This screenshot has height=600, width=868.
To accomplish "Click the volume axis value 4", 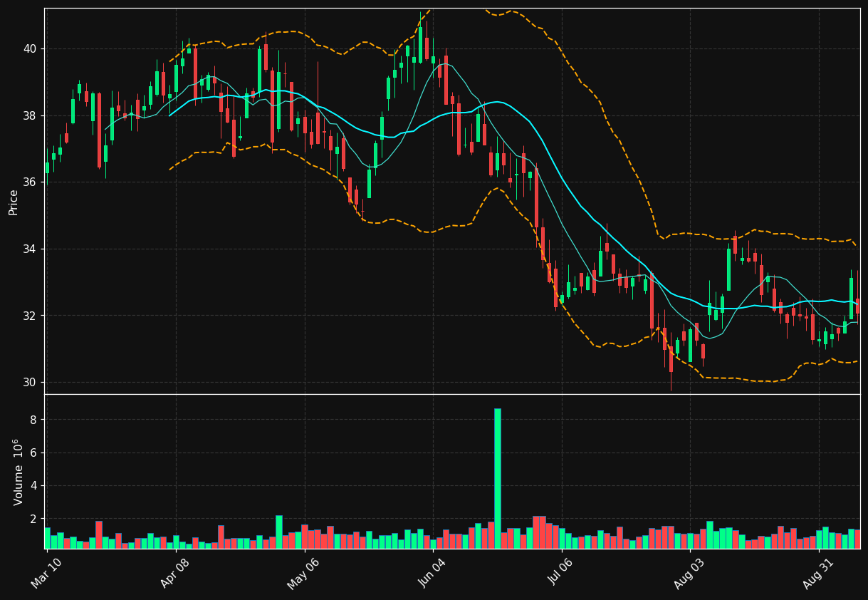I will (x=35, y=486).
